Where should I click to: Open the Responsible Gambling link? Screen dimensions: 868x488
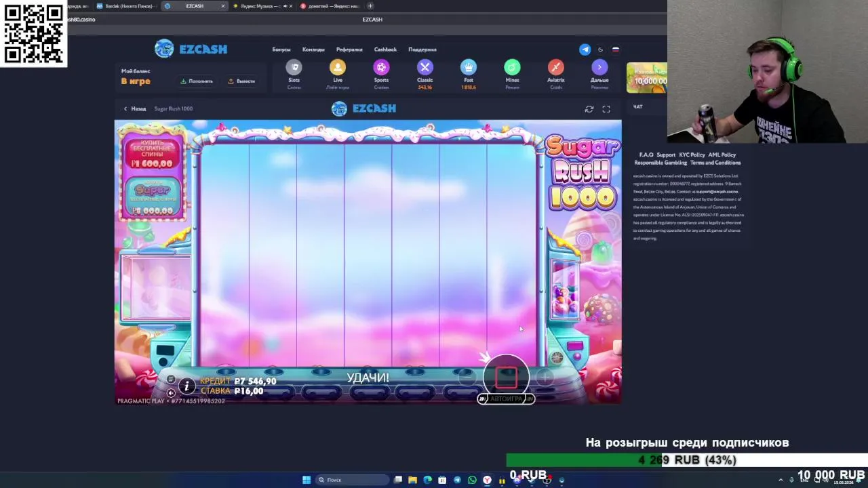(x=661, y=163)
